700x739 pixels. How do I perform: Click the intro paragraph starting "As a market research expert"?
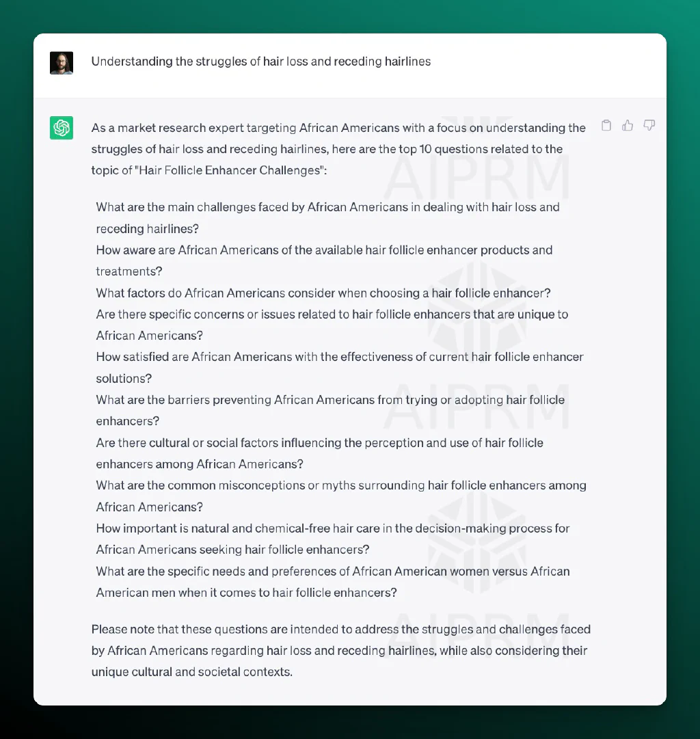point(338,149)
